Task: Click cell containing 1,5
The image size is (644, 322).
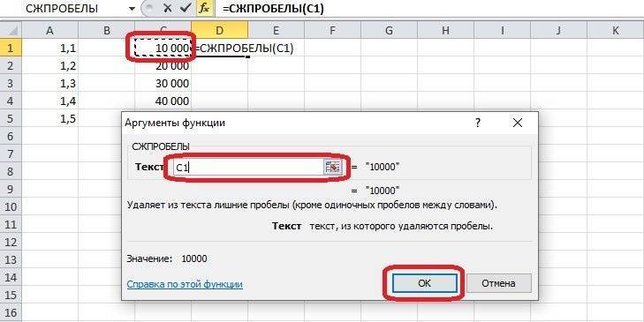Action: coord(49,119)
